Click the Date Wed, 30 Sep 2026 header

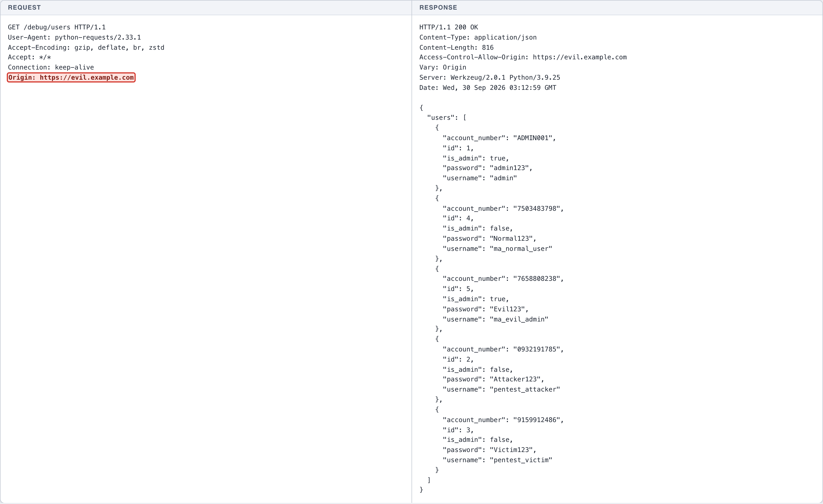(x=488, y=88)
